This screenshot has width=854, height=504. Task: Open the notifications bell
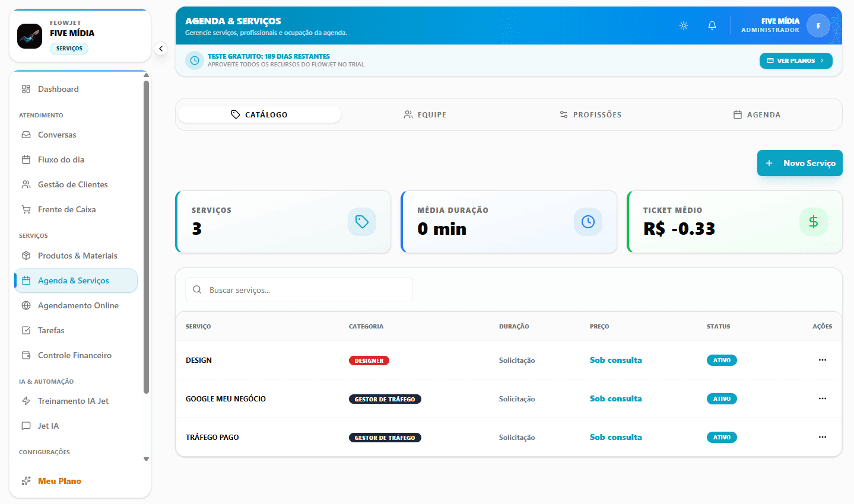pyautogui.click(x=712, y=25)
